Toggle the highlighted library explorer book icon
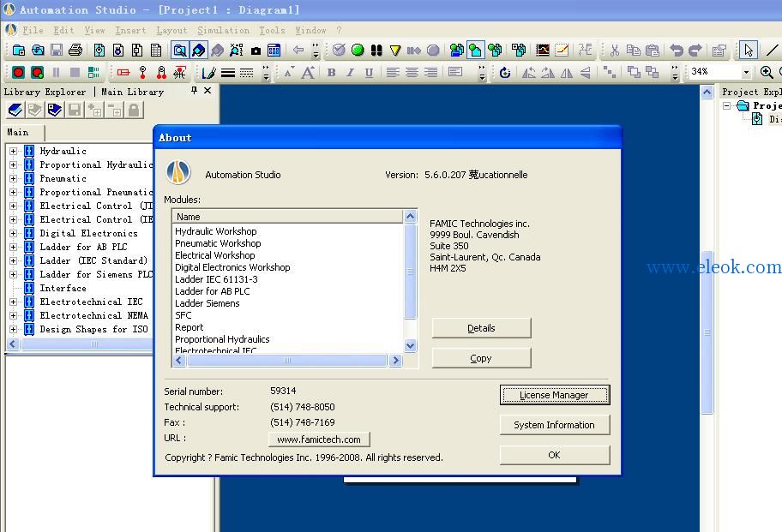 198,51
